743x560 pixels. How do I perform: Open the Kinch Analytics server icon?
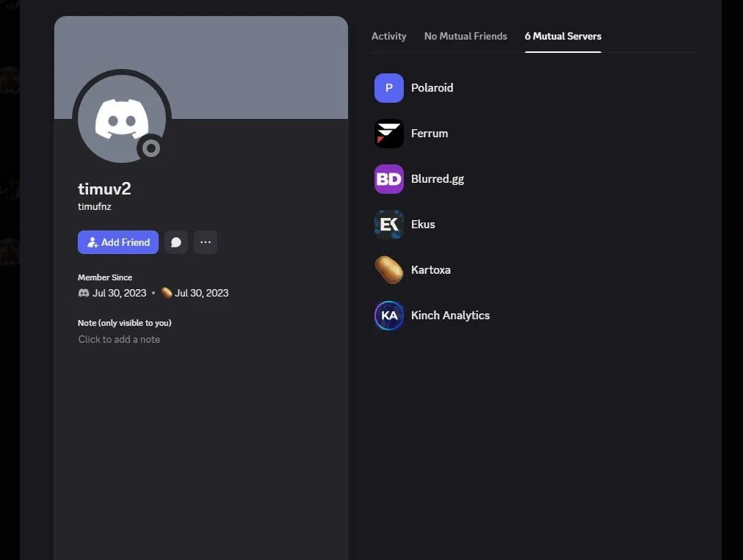point(388,316)
